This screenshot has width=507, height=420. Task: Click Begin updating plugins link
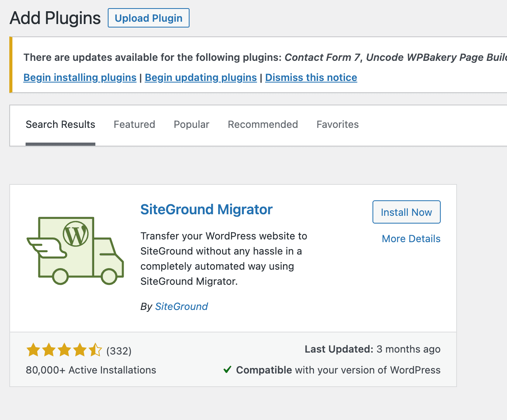[x=201, y=77]
